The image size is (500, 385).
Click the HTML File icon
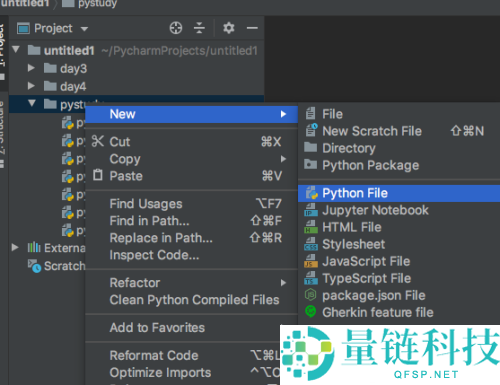pos(311,227)
